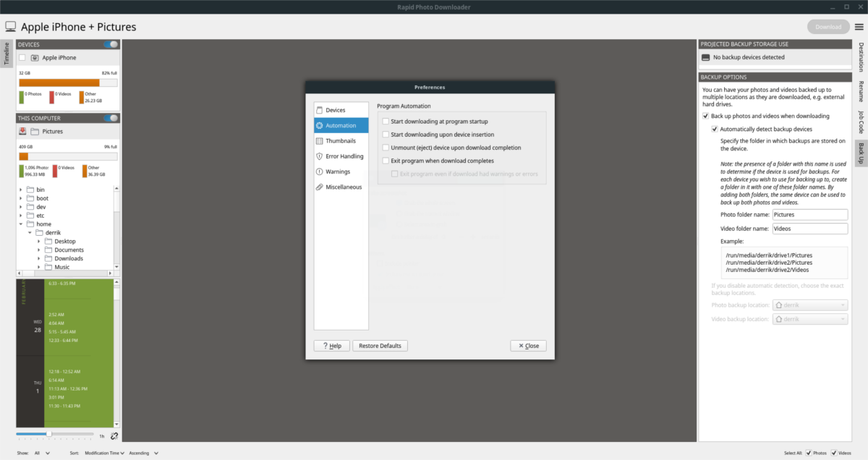868x460 pixels.
Task: Click the folder icon next to Pictures
Action: (35, 132)
